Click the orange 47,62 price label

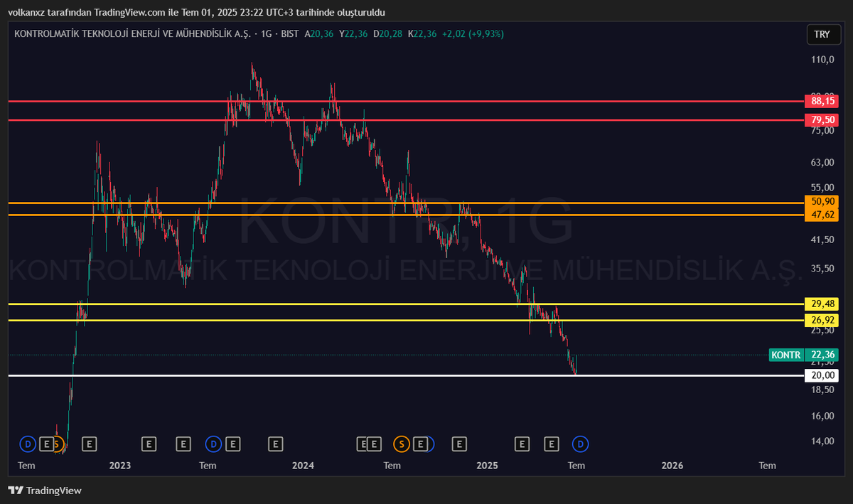(821, 214)
